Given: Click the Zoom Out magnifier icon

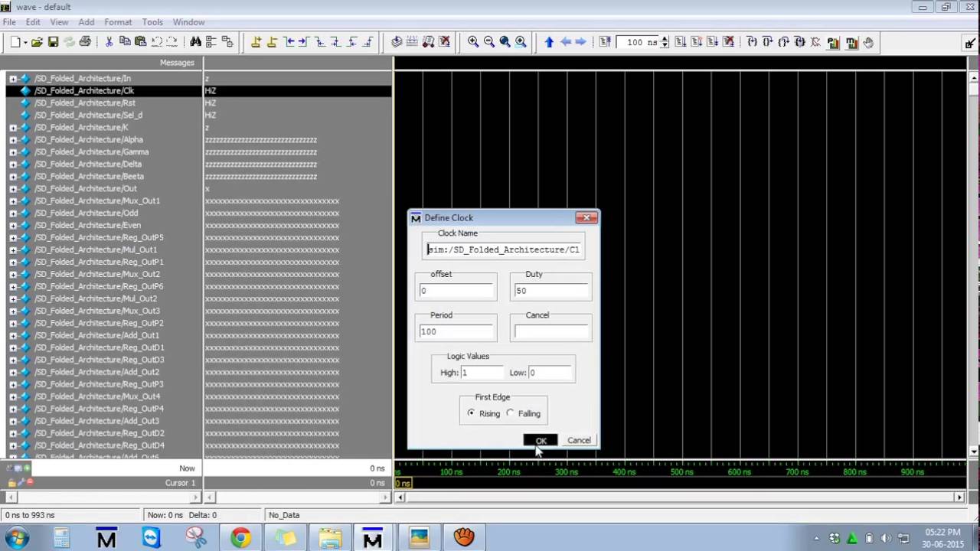Looking at the screenshot, I should pyautogui.click(x=489, y=42).
